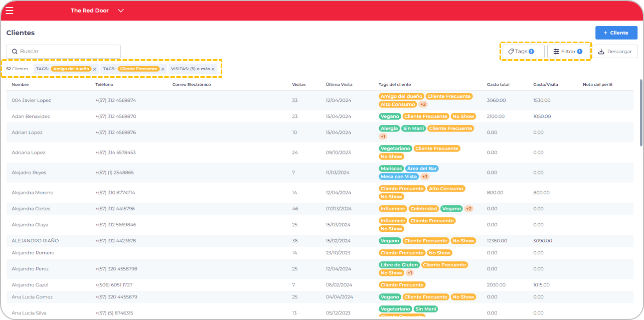Click the Mesa con Vista blue tag
644x320 pixels.
[398, 177]
